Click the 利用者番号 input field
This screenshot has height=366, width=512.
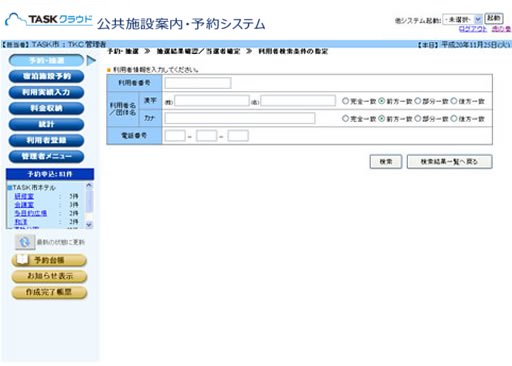click(198, 83)
